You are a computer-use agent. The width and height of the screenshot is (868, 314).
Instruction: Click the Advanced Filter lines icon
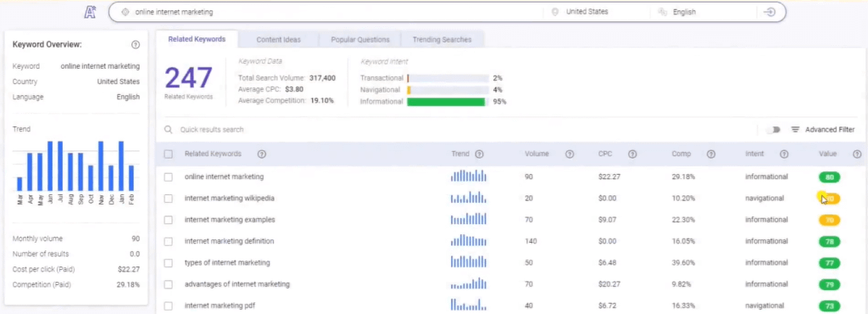click(x=795, y=130)
